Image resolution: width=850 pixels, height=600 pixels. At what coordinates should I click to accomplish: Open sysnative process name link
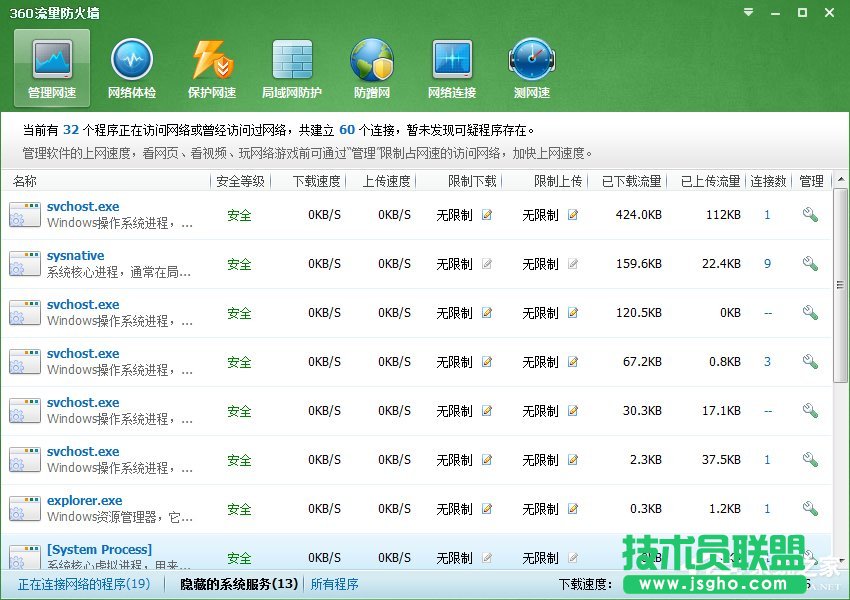pyautogui.click(x=75, y=256)
